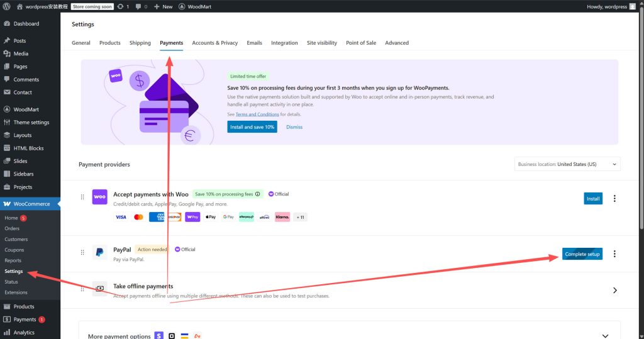Open the updates icon in admin bar
Viewport: 644px width, 339px height.
click(120, 6)
